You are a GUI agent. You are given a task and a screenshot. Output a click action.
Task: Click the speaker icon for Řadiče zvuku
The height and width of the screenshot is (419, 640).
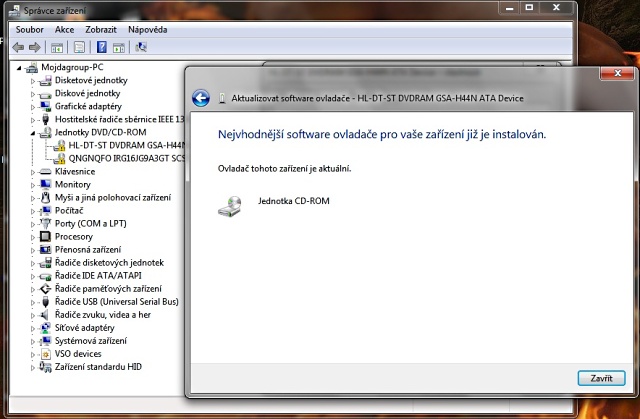(44, 315)
